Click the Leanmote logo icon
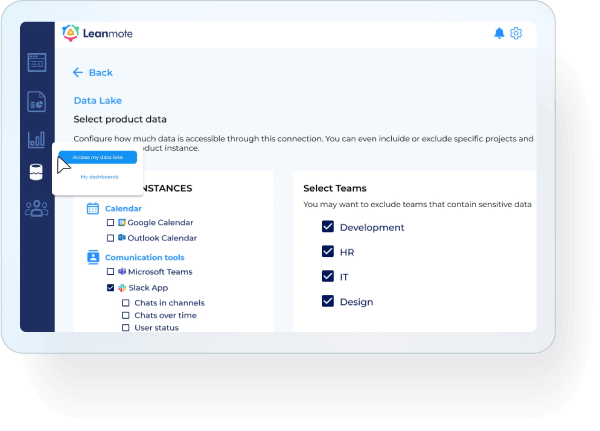600x431 pixels. (x=70, y=33)
